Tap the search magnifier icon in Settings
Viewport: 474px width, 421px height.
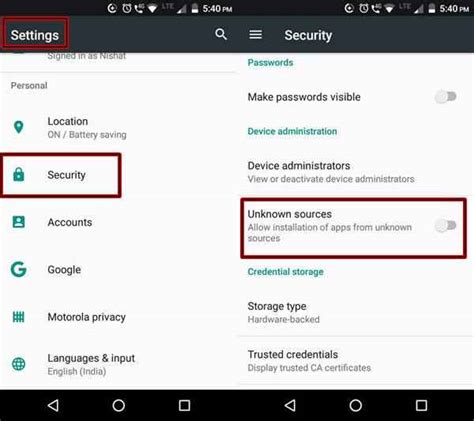[x=221, y=34]
